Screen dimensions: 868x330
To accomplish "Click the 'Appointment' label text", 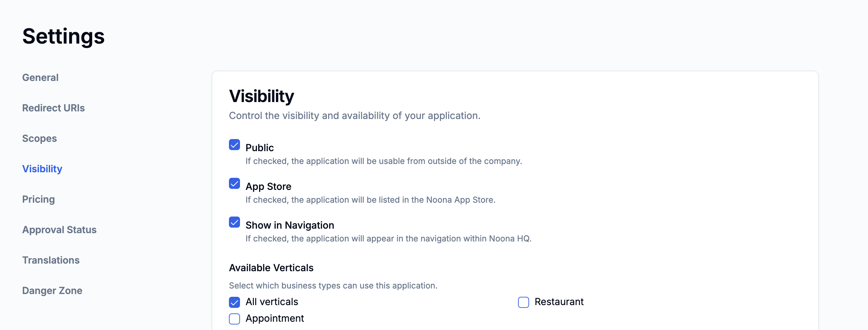I will [275, 318].
